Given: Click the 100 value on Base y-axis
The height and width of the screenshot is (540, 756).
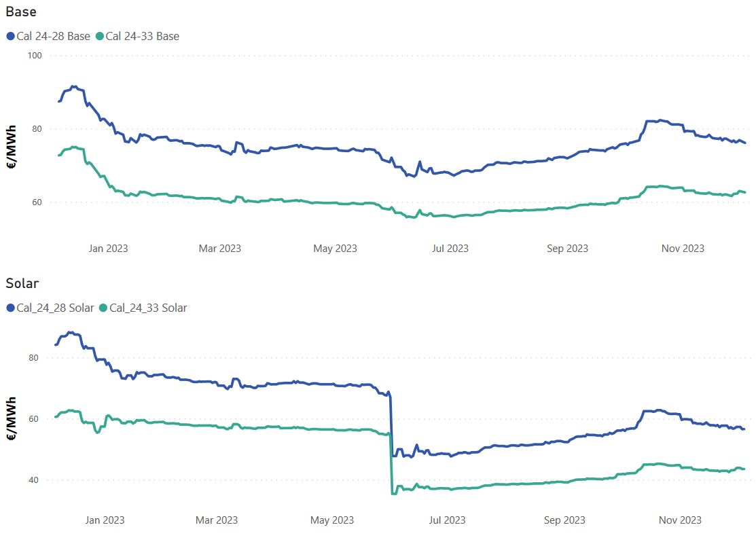Looking at the screenshot, I should (x=35, y=56).
